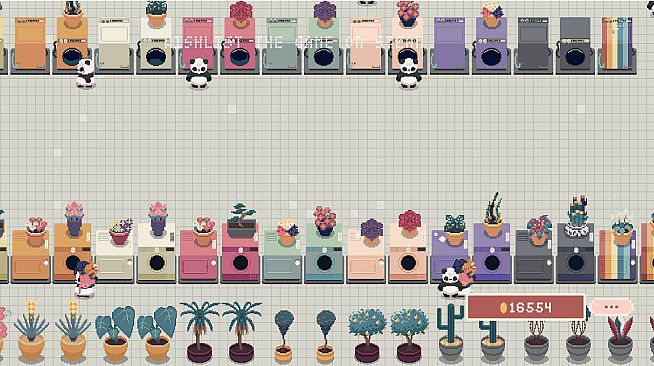The height and width of the screenshot is (366, 654).
Task: Select the blue-capped character beside the orange washer
Action: point(86,278)
